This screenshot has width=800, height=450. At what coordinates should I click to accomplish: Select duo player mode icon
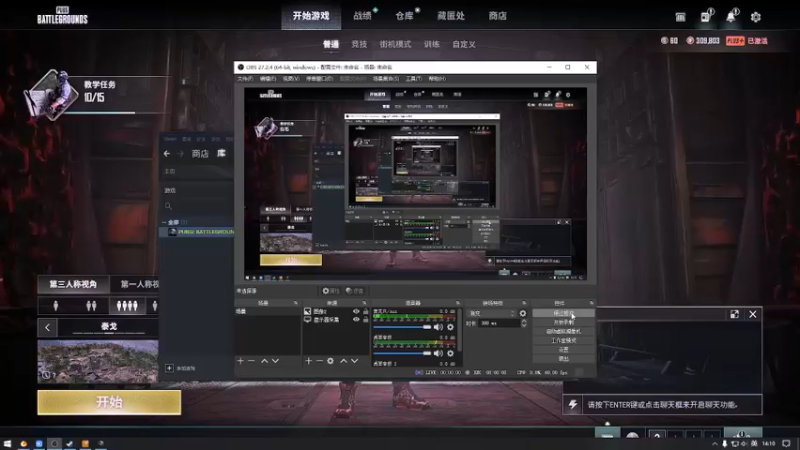91,306
